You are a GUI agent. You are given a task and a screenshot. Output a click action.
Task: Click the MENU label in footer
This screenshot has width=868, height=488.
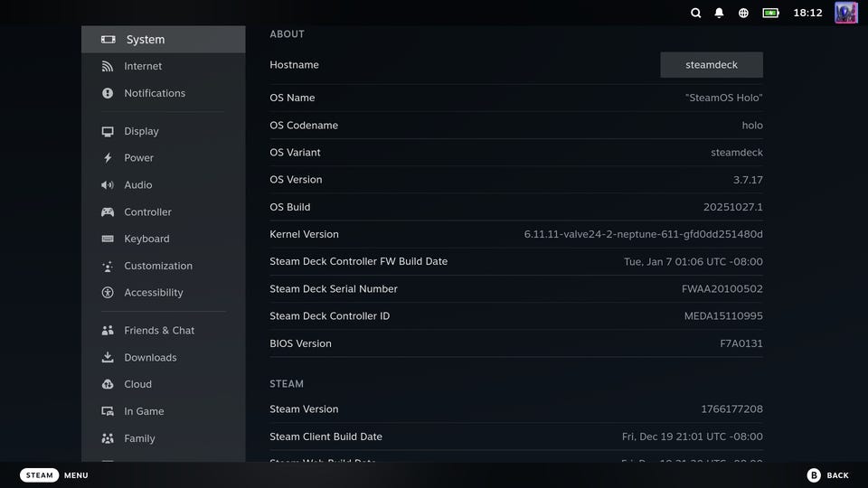pyautogui.click(x=76, y=475)
